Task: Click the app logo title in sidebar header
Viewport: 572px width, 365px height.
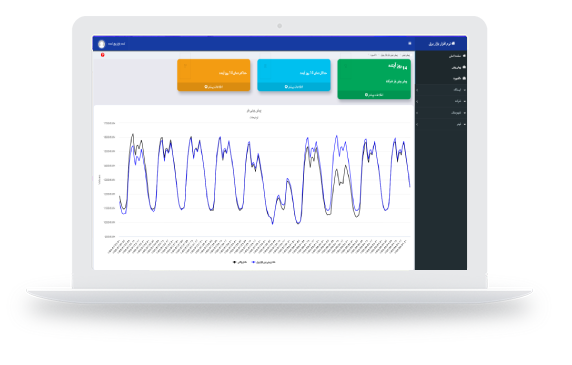Action: (441, 44)
